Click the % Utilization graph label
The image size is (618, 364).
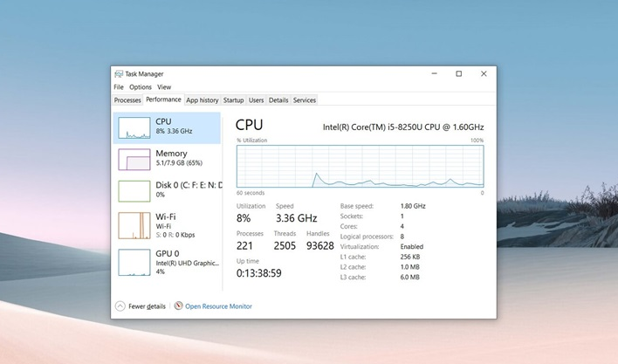[x=252, y=141]
